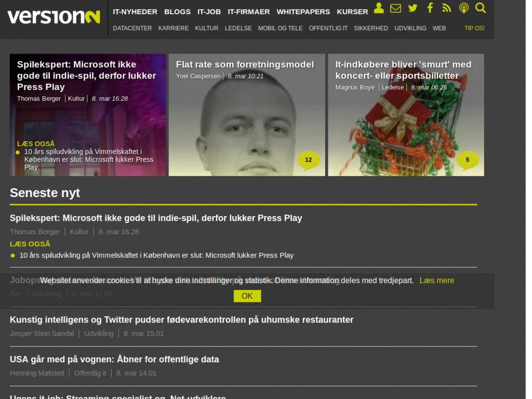
Task: Open the podcast icon in the header
Action: pyautogui.click(x=463, y=8)
